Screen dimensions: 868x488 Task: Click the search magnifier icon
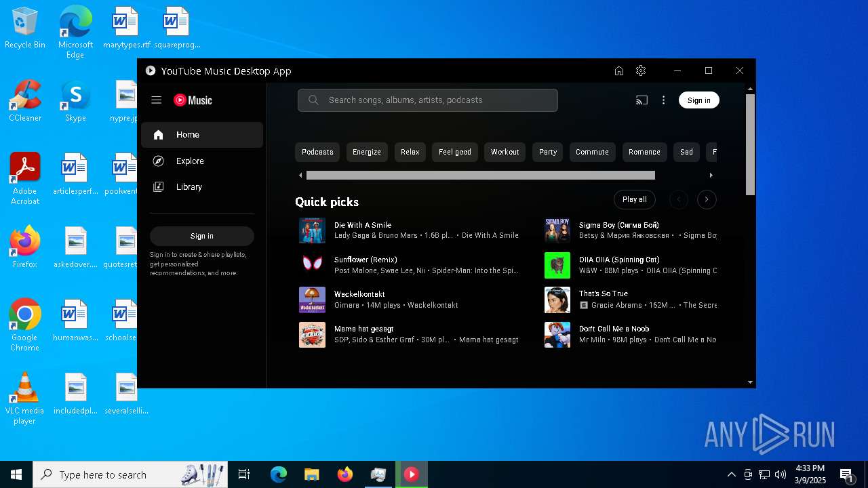[x=313, y=100]
